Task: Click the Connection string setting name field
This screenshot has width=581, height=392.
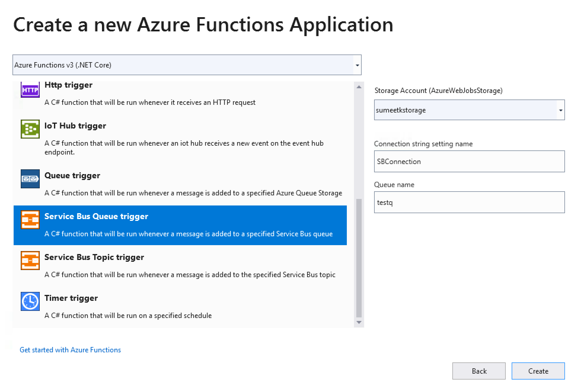Action: [x=469, y=162]
